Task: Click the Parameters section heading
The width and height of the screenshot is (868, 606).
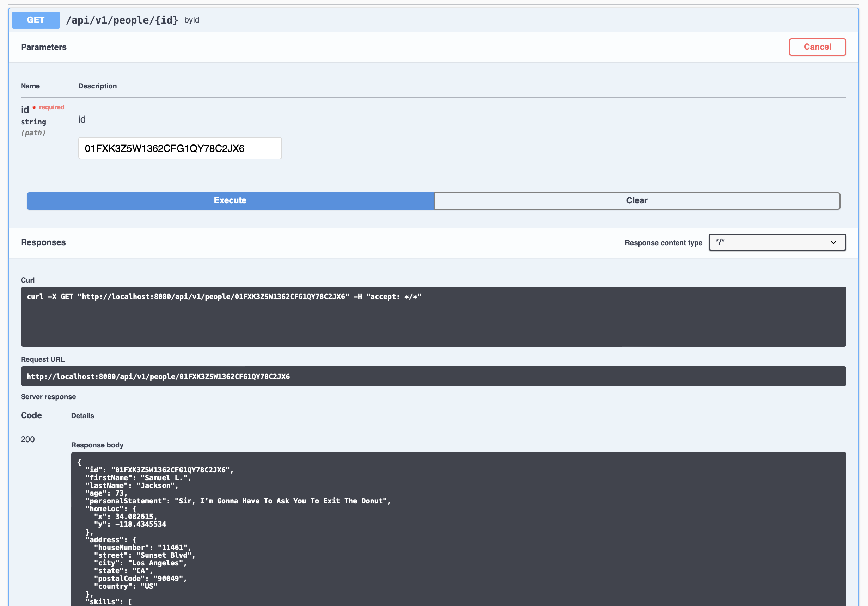Action: [x=43, y=47]
